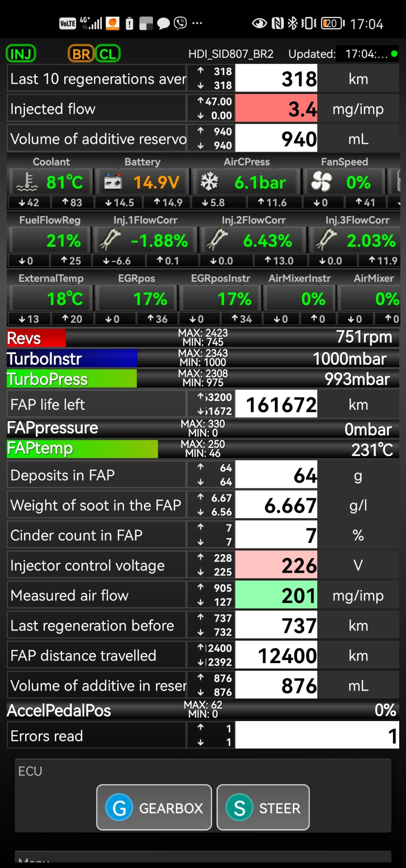
Task: Select the Revs red bar
Action: (36, 338)
